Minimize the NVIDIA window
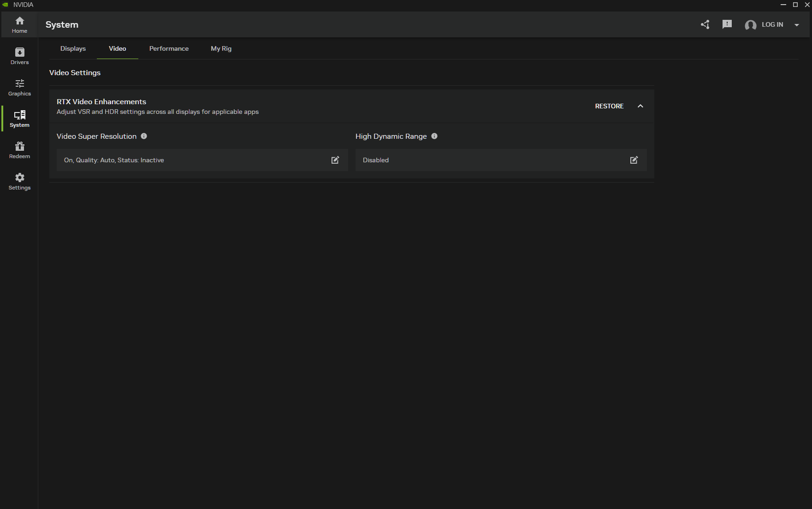This screenshot has height=509, width=812. coord(783,5)
